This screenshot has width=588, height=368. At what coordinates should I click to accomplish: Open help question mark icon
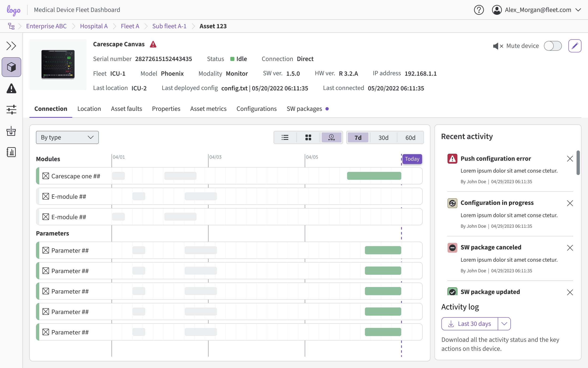(479, 10)
